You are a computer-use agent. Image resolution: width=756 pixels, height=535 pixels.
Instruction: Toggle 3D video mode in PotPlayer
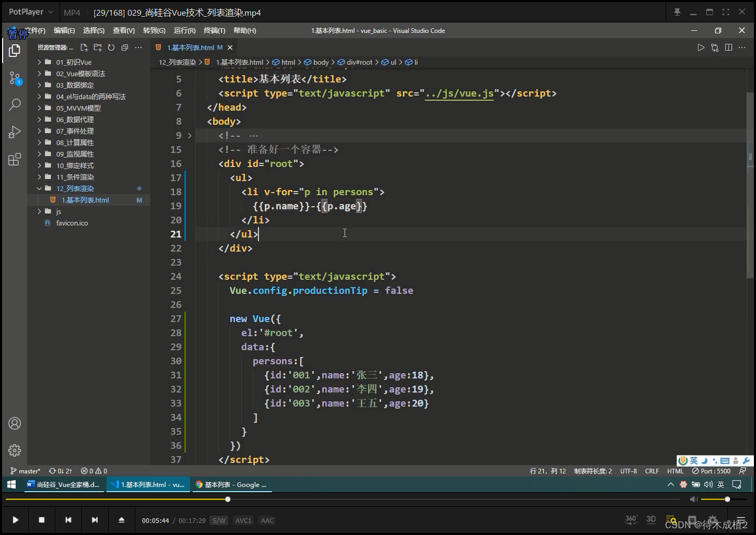[651, 519]
